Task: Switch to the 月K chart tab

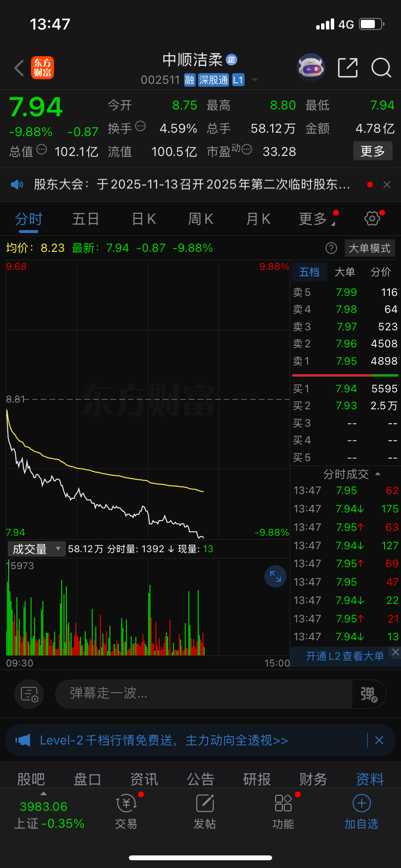Action: pos(259,219)
